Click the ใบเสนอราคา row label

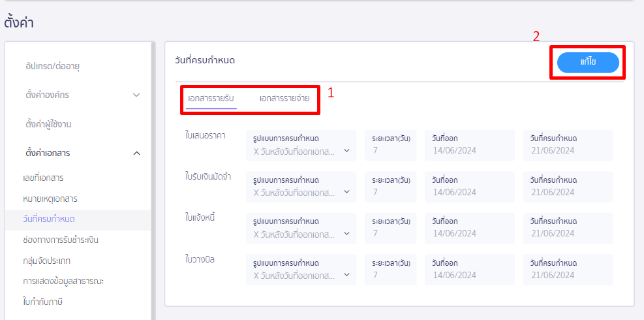click(x=205, y=136)
